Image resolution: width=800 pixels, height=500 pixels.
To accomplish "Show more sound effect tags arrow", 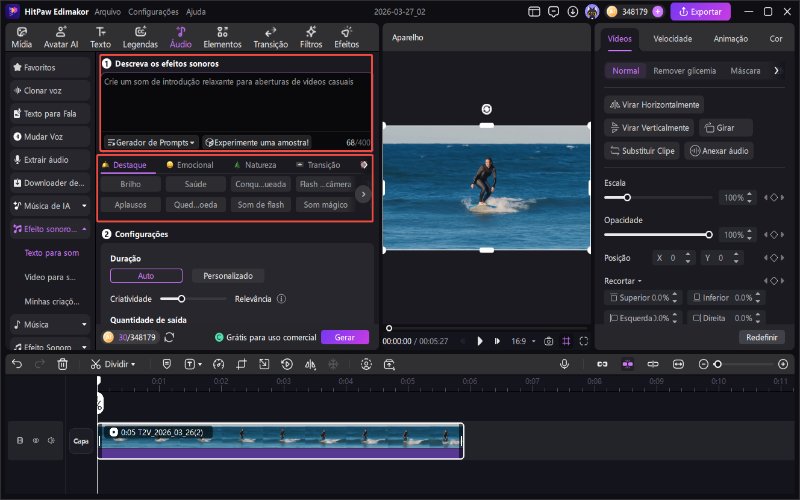I will 363,194.
